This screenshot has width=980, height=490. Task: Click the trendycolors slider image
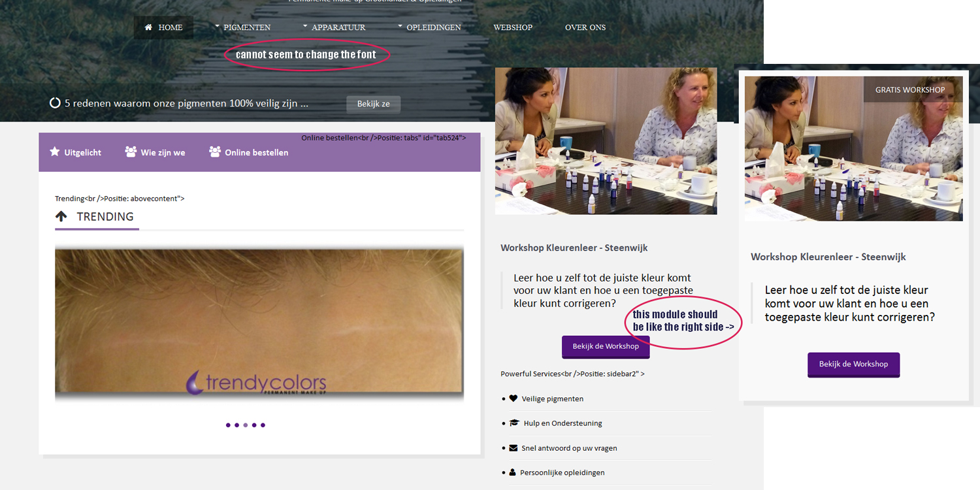[259, 323]
